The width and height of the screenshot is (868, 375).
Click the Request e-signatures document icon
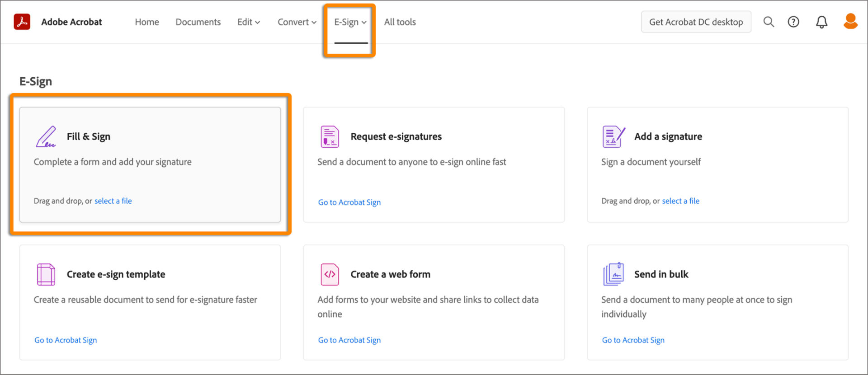(330, 136)
